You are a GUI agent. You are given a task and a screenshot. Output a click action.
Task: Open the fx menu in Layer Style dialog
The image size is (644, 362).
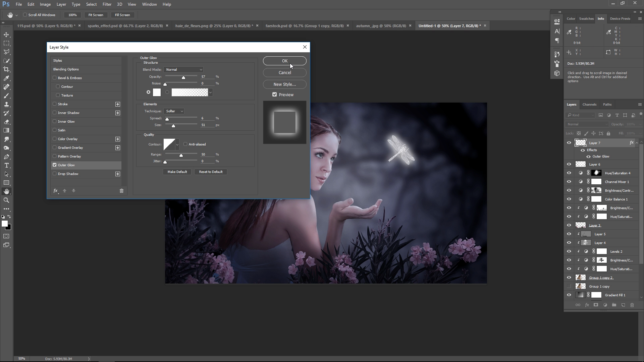(x=56, y=191)
